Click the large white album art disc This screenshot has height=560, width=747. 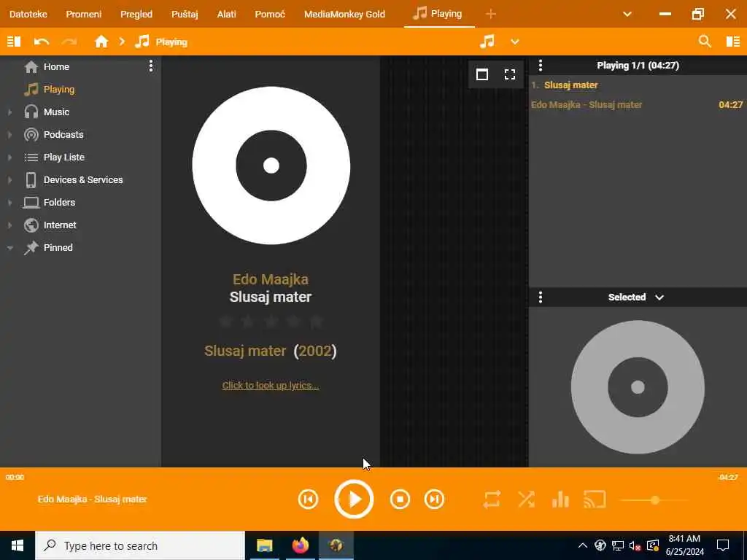point(271,166)
